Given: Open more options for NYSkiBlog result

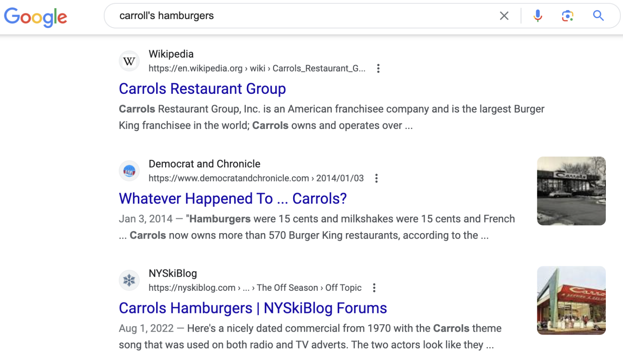Looking at the screenshot, I should 374,288.
